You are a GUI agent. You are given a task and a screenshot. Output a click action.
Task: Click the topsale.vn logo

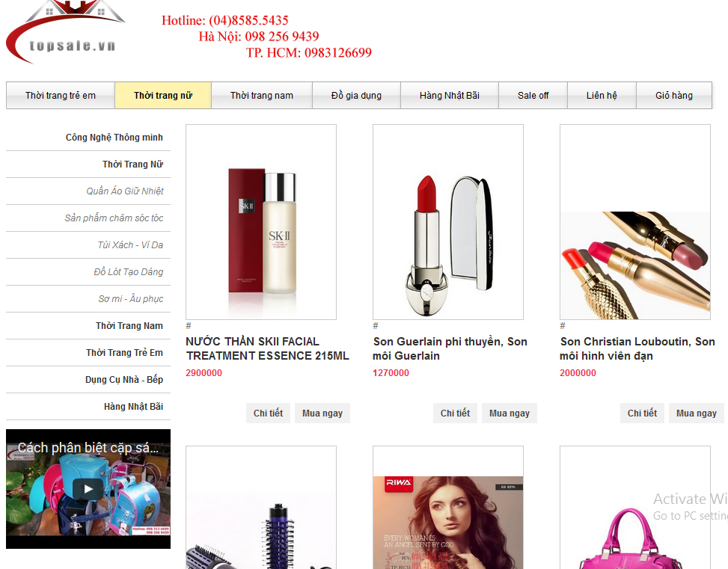pos(66,32)
